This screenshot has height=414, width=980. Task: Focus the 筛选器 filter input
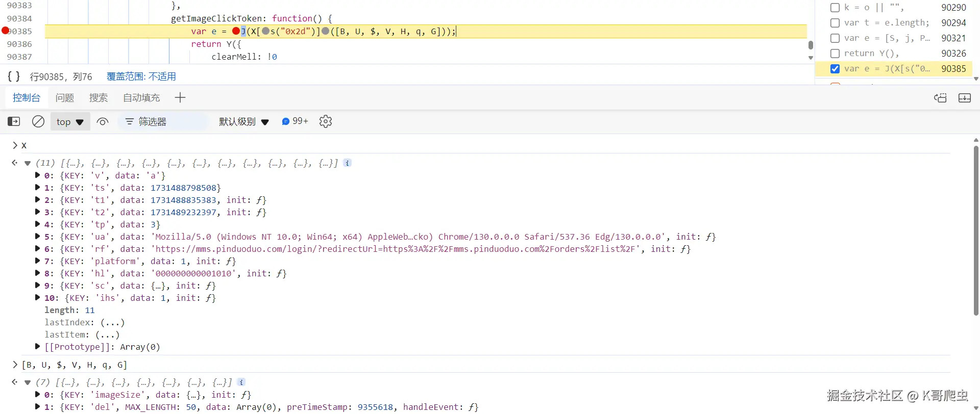tap(163, 122)
